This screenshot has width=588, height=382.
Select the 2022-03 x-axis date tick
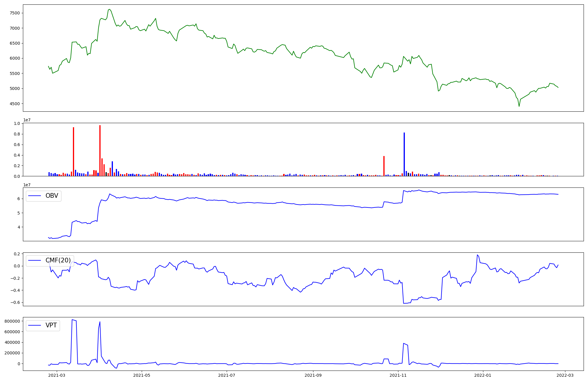pyautogui.click(x=565, y=375)
